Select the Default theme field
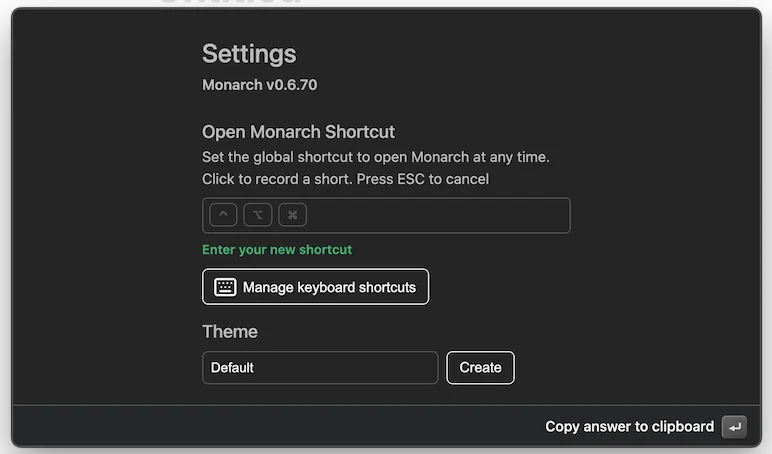The height and width of the screenshot is (454, 772). (x=319, y=367)
